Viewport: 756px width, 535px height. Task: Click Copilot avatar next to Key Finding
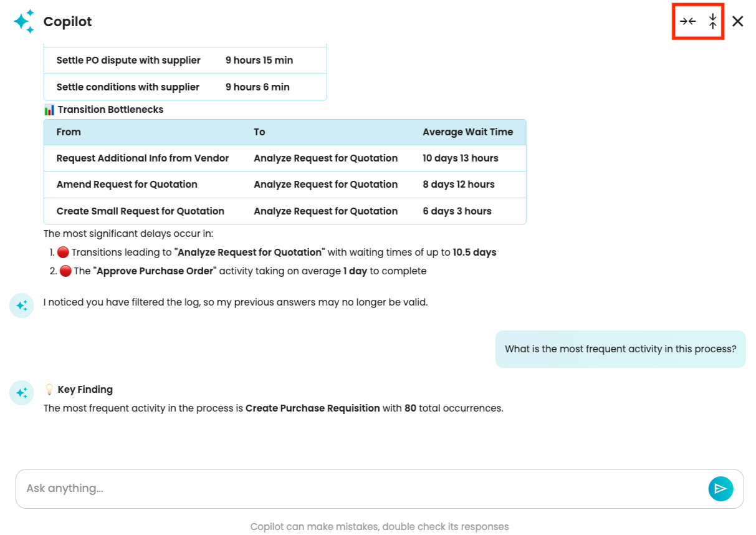click(22, 393)
